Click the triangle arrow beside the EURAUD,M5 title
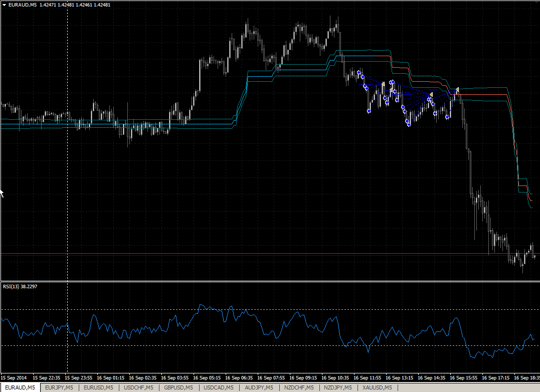This screenshot has height=392, width=540. [x=4, y=5]
